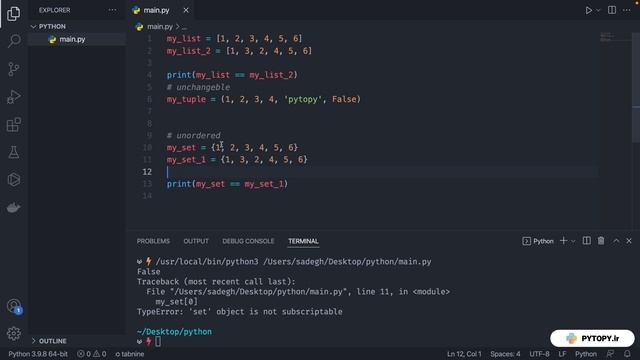
Task: Click the tabnine status bar item
Action: (129, 354)
